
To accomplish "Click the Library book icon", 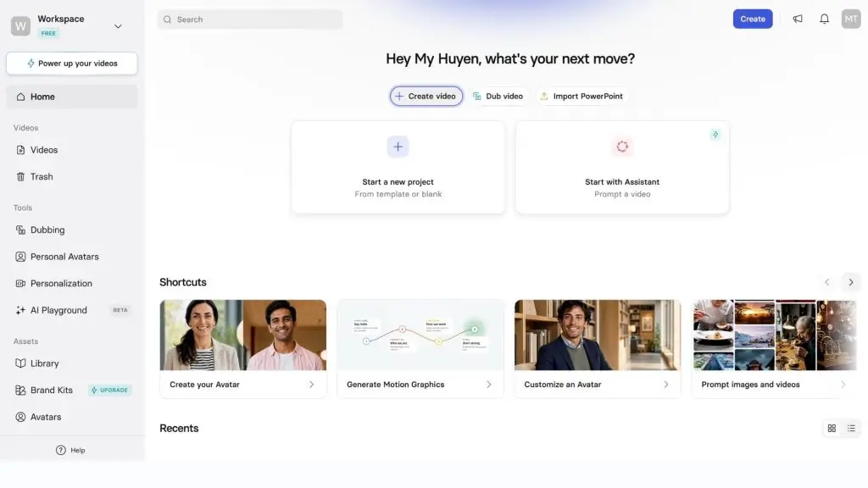I will (20, 363).
